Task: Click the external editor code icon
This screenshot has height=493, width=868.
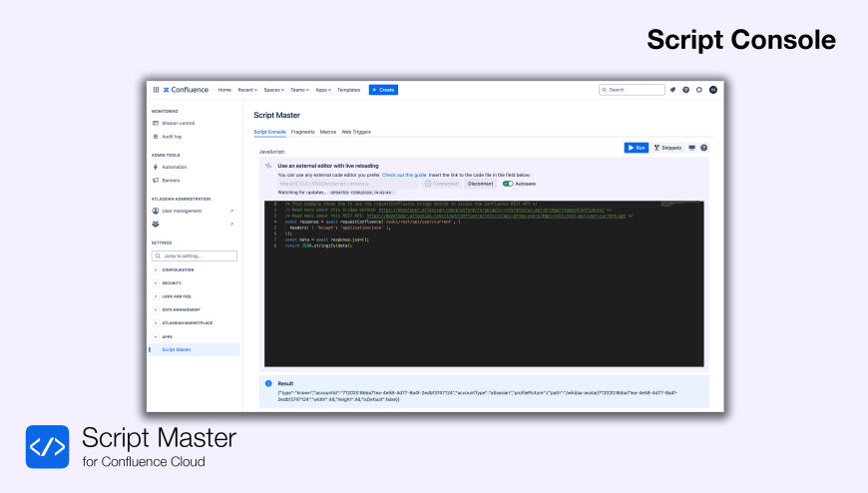Action: 268,166
